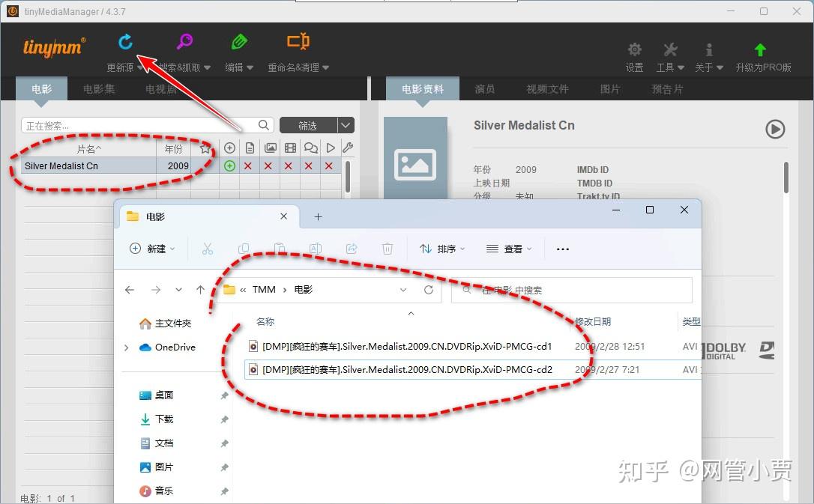Click the green check circle in movie row

229,166
